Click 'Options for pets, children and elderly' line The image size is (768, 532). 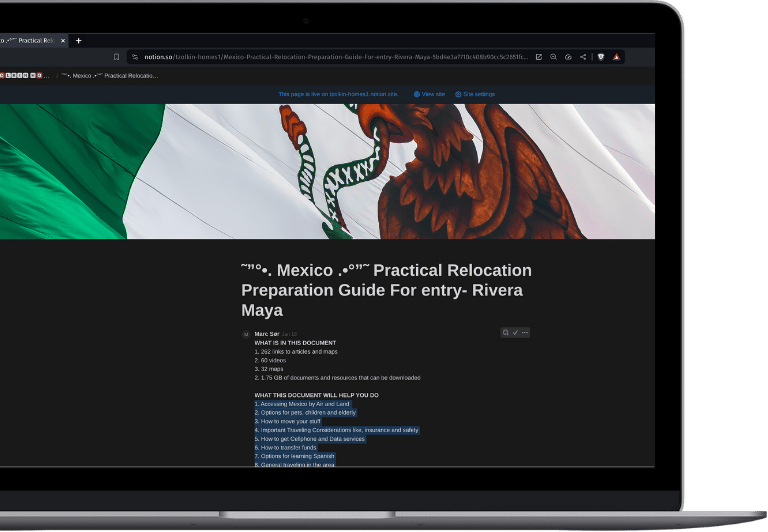point(305,413)
